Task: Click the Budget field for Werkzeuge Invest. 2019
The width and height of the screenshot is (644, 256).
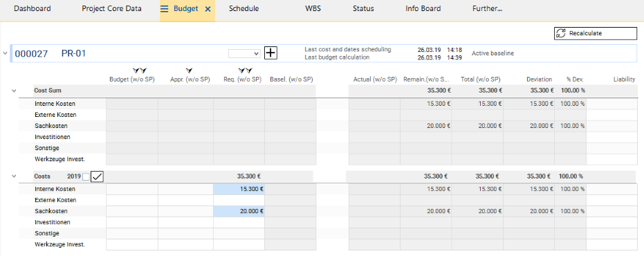Action: pos(132,244)
